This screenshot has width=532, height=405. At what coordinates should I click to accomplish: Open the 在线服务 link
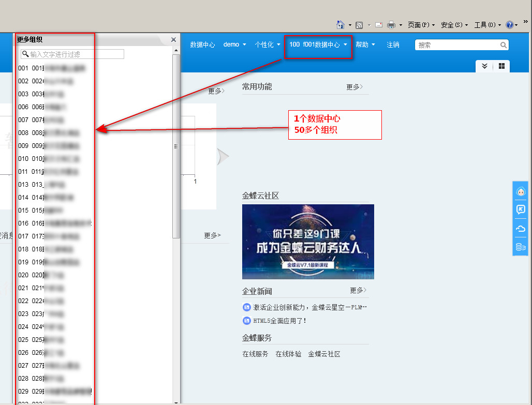click(255, 354)
